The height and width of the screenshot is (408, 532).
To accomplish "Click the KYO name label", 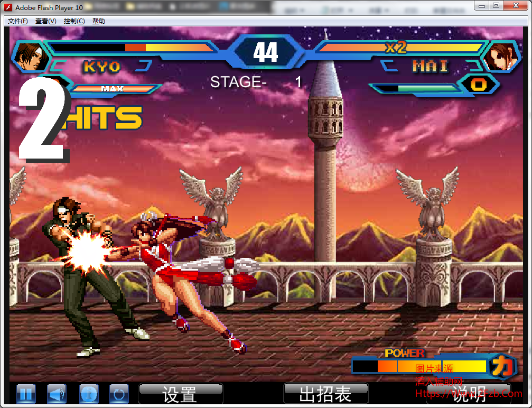I will click(x=102, y=67).
